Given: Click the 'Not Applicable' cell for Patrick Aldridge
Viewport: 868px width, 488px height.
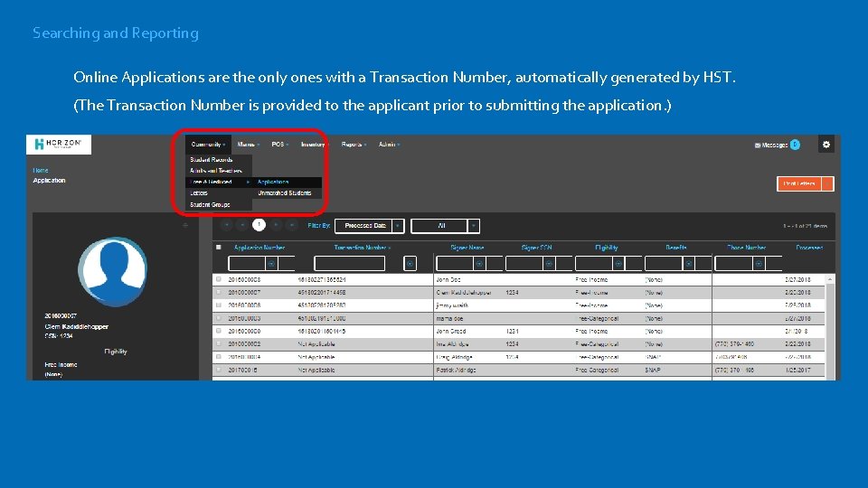Looking at the screenshot, I should 316,370.
